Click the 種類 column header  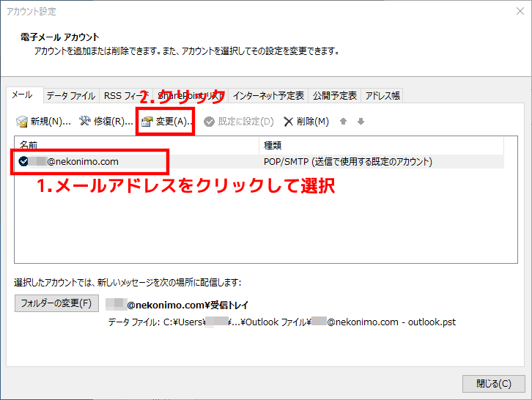(x=381, y=145)
